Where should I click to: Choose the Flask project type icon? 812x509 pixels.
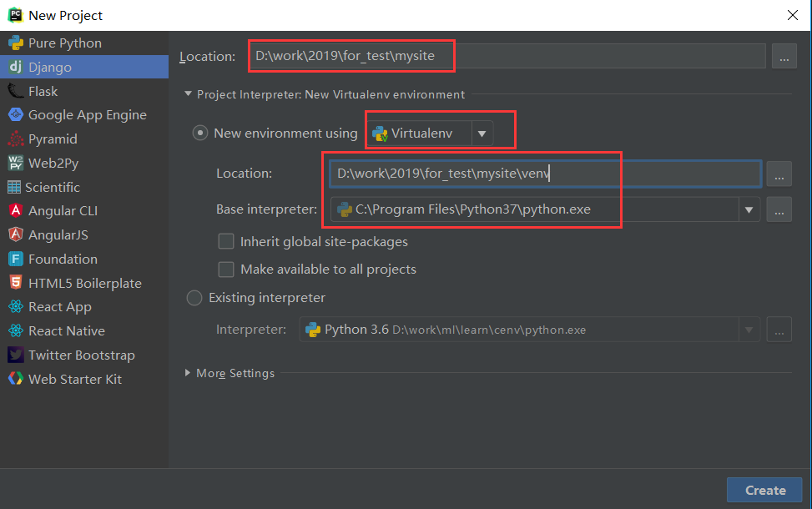pos(15,91)
